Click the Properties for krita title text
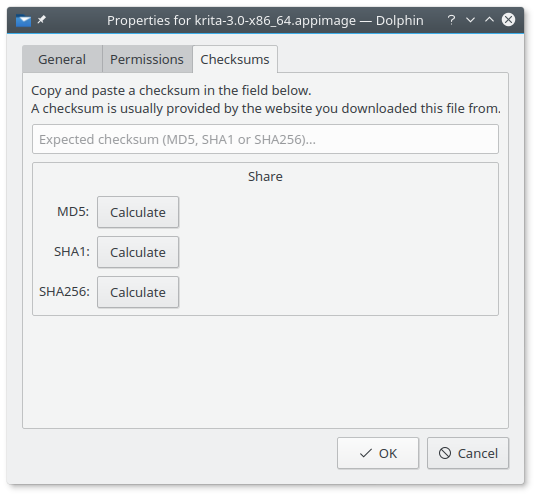This screenshot has height=497, width=537. click(265, 21)
